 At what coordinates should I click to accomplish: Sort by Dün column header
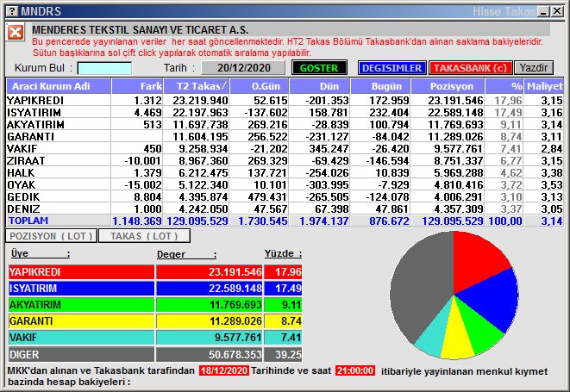pyautogui.click(x=320, y=86)
